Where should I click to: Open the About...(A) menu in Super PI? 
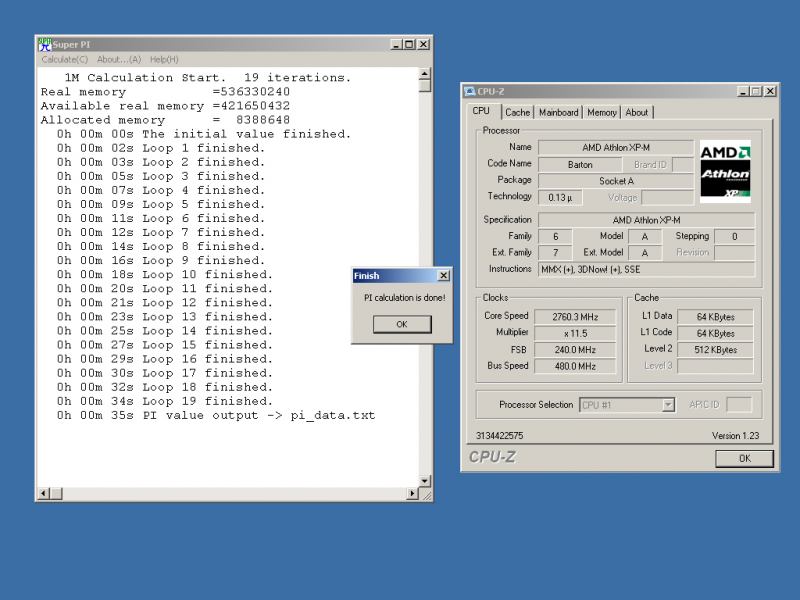pos(119,60)
